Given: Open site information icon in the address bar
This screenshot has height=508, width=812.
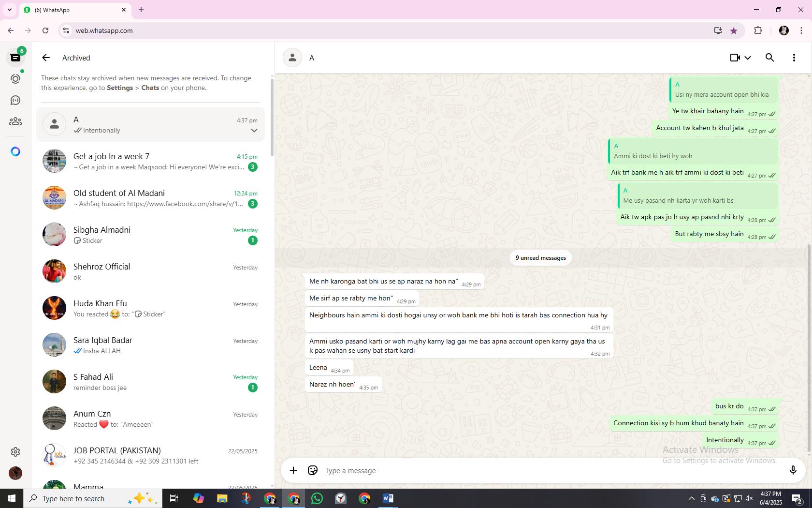Looking at the screenshot, I should (66, 30).
